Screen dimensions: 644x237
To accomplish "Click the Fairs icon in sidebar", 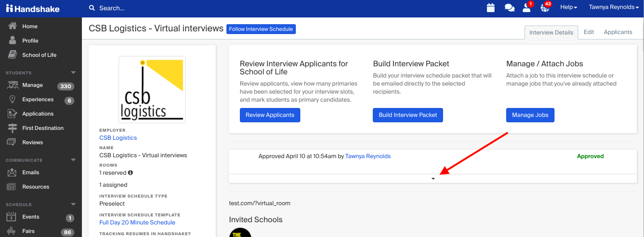I will (12, 231).
